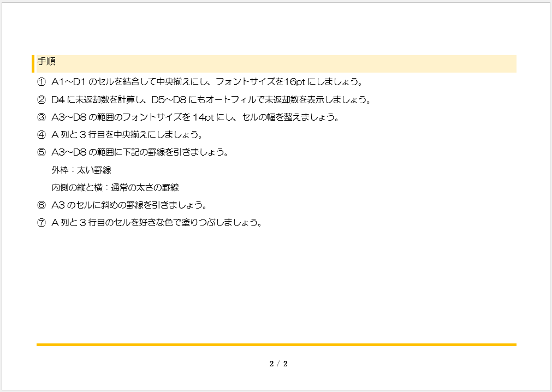Select step ③ about 14pt font size
Viewport: 552px width, 392px height.
pos(188,117)
